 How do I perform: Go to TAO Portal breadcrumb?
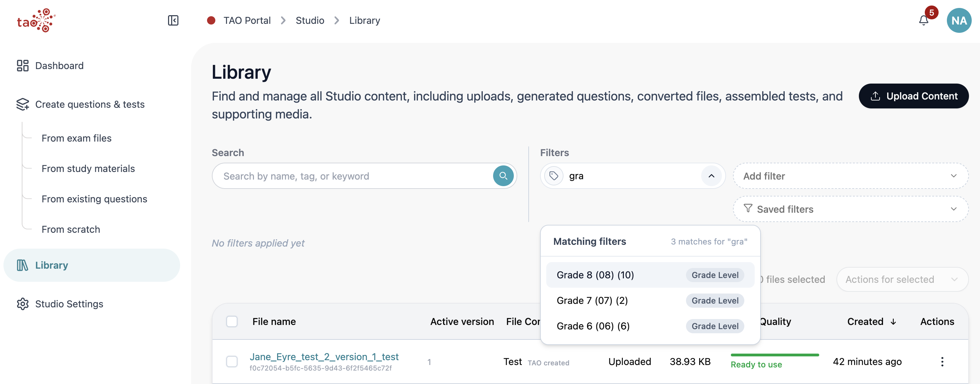247,20
